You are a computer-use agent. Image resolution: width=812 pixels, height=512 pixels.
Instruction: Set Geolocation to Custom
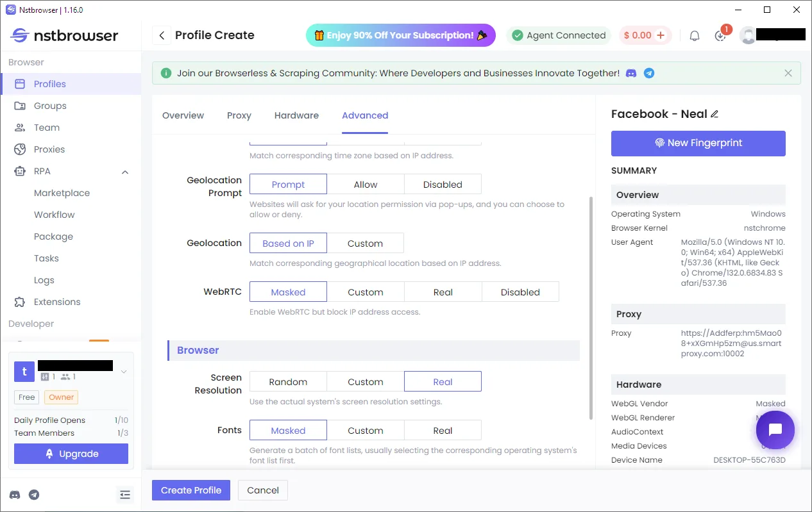[x=366, y=244]
